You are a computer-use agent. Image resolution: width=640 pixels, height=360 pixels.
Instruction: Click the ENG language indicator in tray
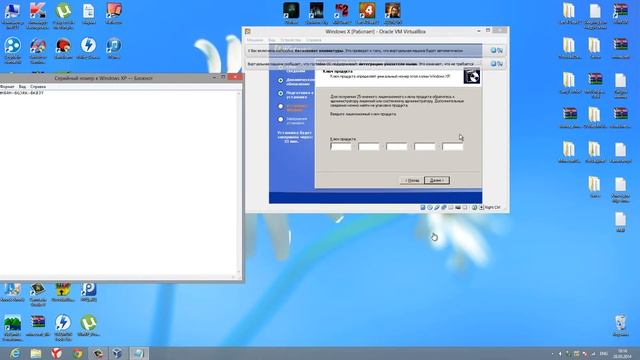604,353
